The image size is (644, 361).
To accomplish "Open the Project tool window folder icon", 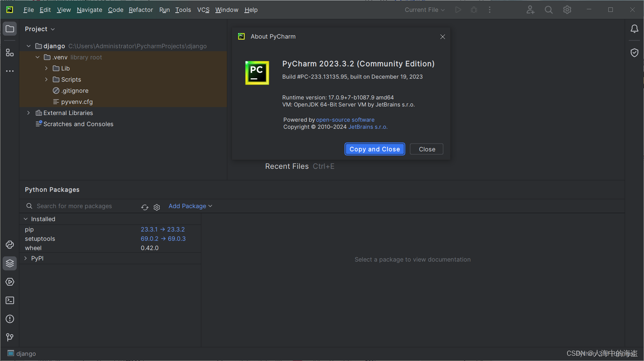I will tap(10, 29).
